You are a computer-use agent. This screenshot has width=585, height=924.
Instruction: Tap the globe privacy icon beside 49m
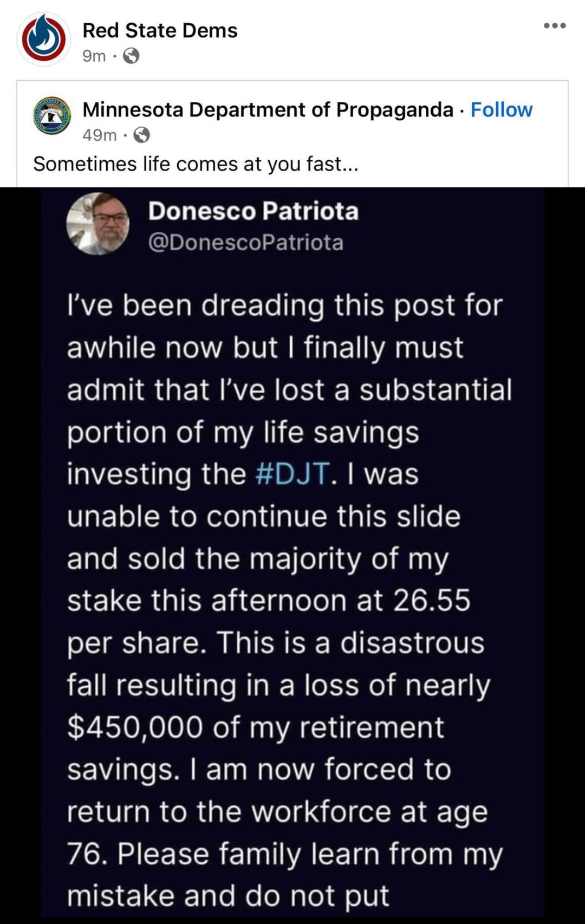coord(141,135)
